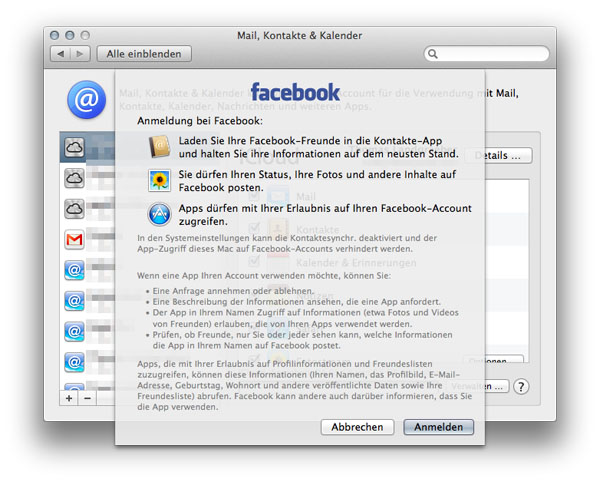Select the third @ mail account icon
Image resolution: width=600 pixels, height=482 pixels.
click(x=74, y=331)
